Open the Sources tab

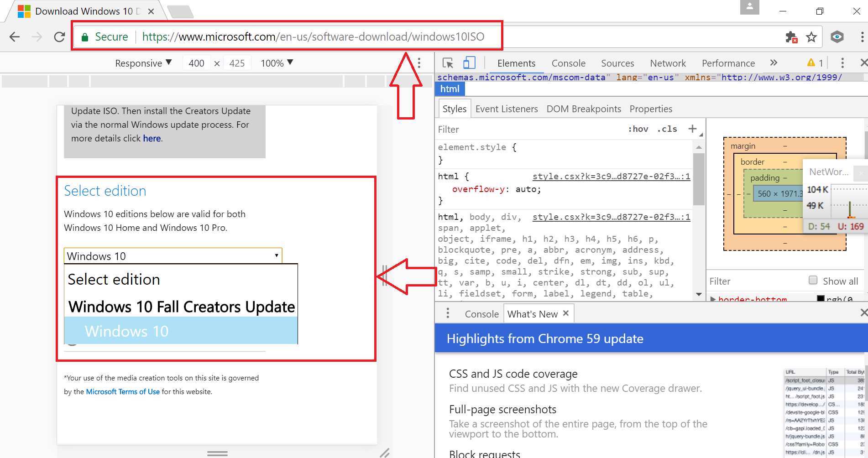(617, 63)
